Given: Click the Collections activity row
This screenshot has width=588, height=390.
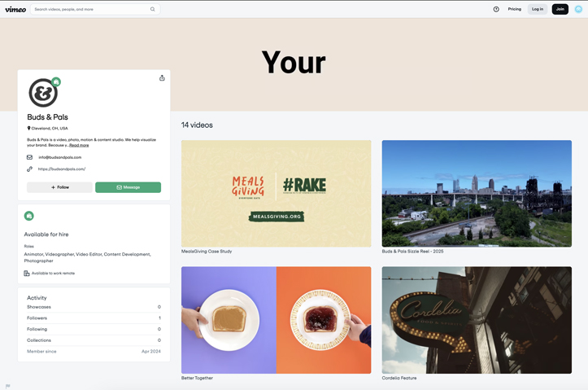Looking at the screenshot, I should 94,340.
